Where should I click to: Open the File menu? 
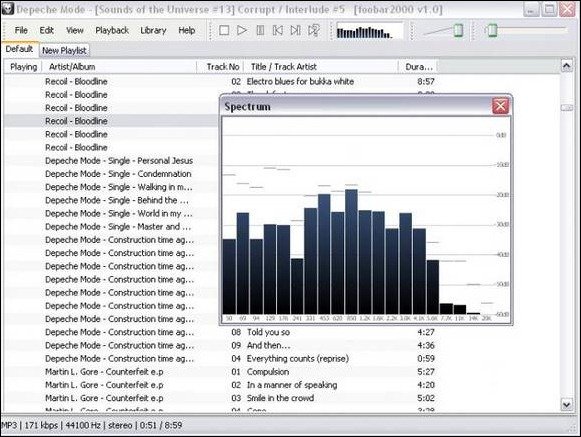[x=21, y=30]
